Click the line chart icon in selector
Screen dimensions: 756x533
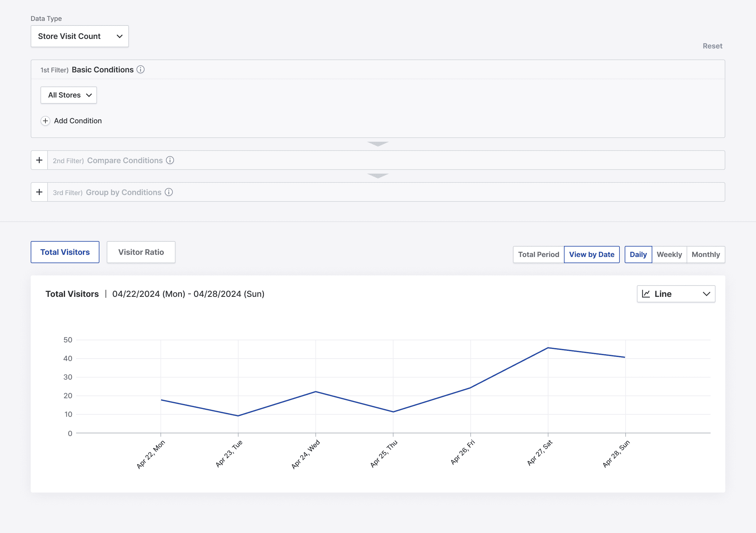pyautogui.click(x=646, y=294)
